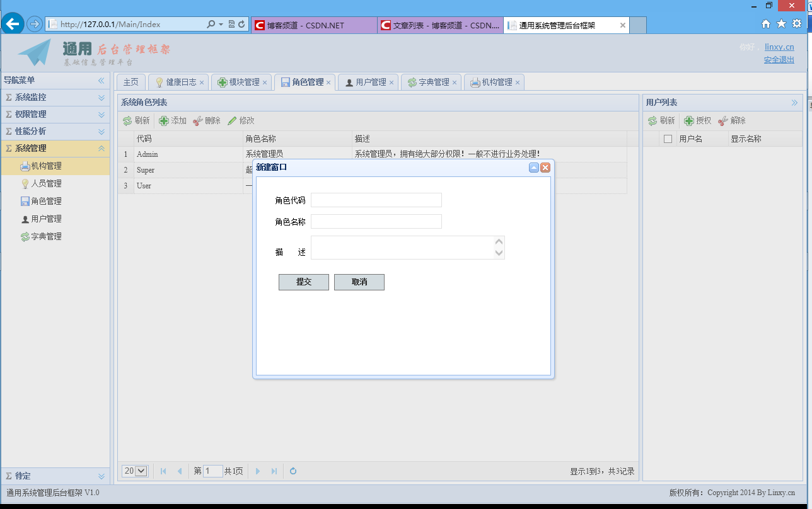Select the User row in role list

click(x=373, y=186)
